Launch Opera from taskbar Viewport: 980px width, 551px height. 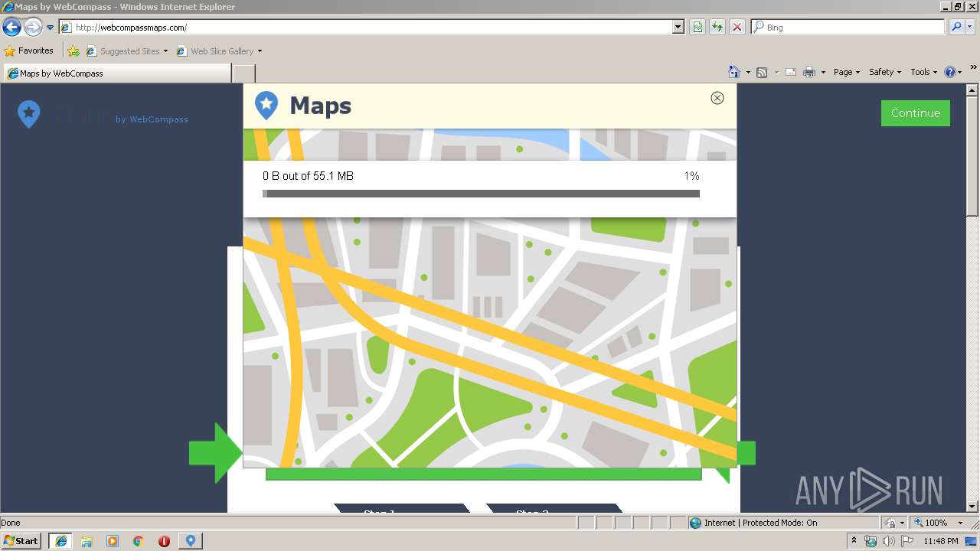pyautogui.click(x=164, y=541)
